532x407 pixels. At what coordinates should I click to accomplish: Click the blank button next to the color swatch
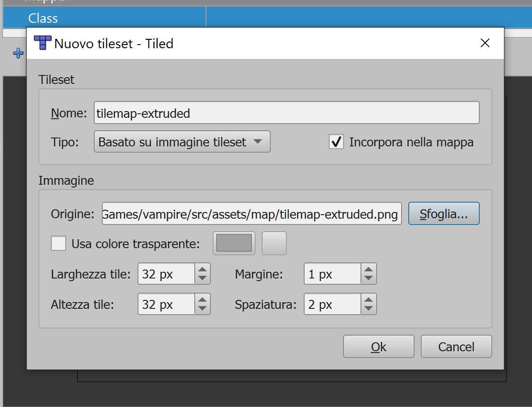(x=274, y=243)
